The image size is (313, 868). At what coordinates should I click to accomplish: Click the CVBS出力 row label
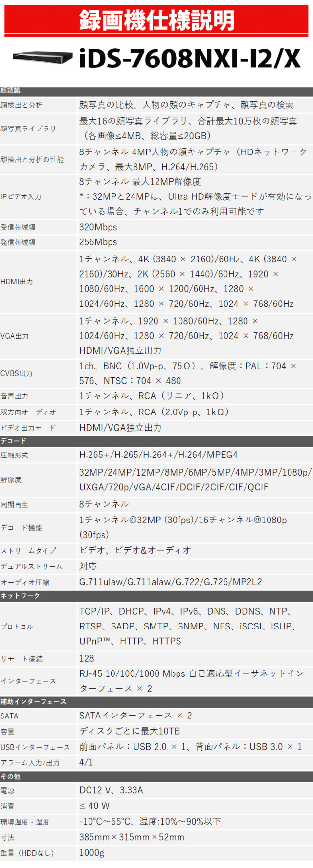(17, 373)
